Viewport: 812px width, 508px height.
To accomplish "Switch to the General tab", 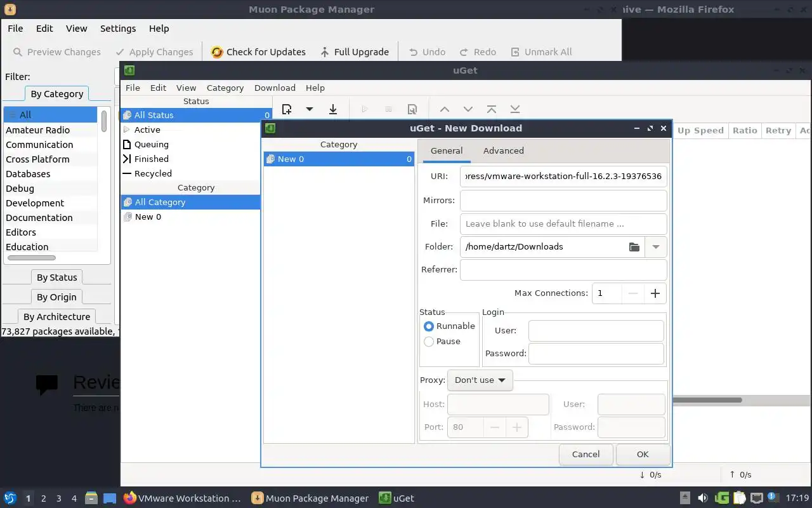I will pos(447,150).
